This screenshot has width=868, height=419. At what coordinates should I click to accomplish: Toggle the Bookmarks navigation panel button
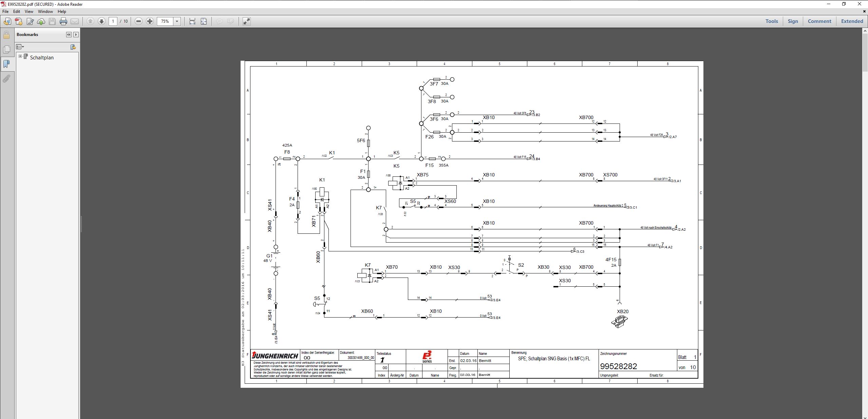6,64
